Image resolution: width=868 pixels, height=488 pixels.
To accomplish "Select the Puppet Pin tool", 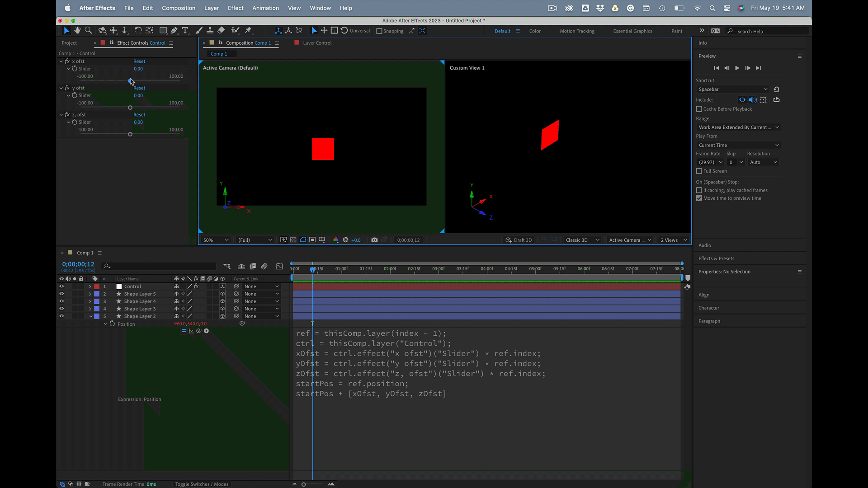I will point(248,30).
